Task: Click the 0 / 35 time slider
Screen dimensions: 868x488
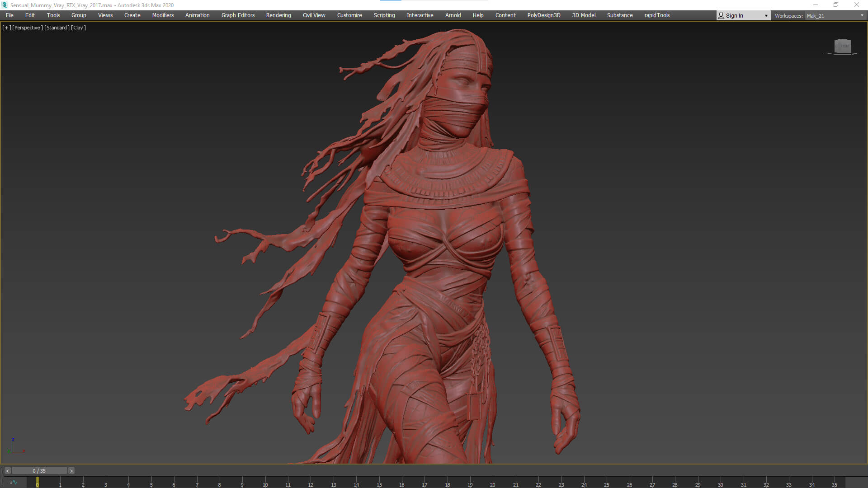Action: click(x=39, y=471)
